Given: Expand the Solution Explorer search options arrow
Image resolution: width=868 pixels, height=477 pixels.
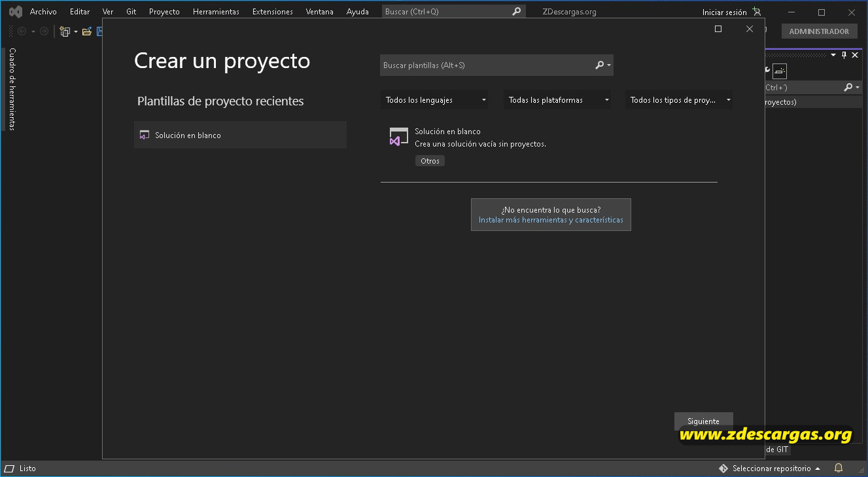Looking at the screenshot, I should 857,87.
